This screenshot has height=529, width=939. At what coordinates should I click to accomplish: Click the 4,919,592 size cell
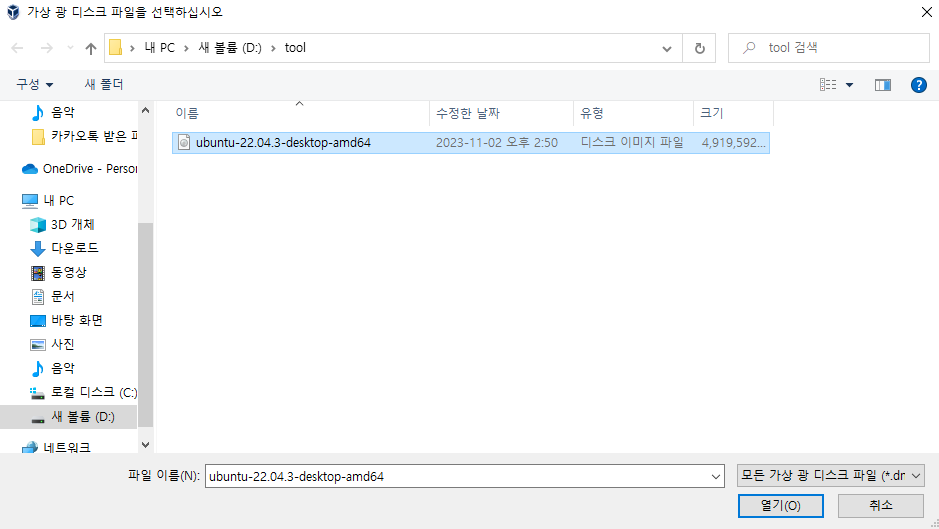733,143
